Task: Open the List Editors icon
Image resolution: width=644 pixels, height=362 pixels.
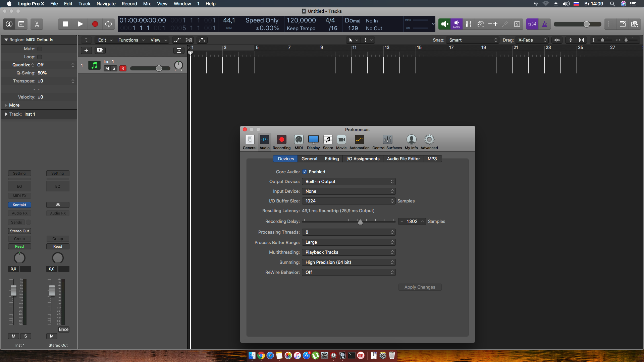Action: pos(610,24)
